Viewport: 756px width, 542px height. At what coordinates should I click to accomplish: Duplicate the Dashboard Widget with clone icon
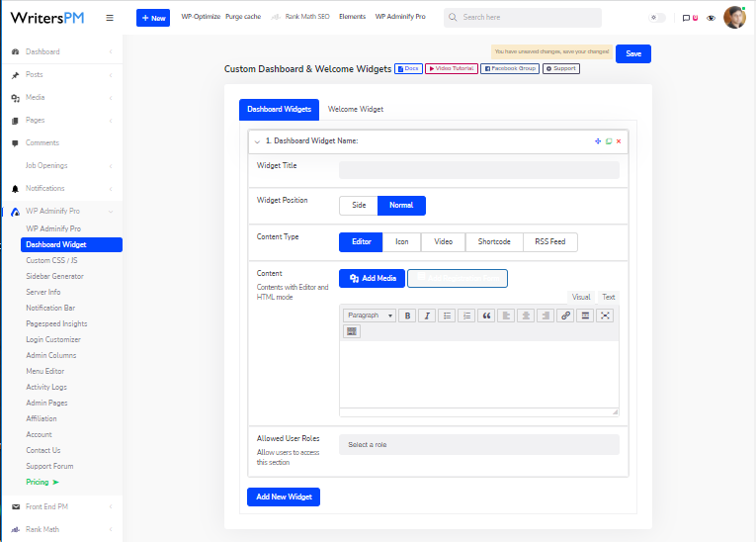tap(609, 140)
